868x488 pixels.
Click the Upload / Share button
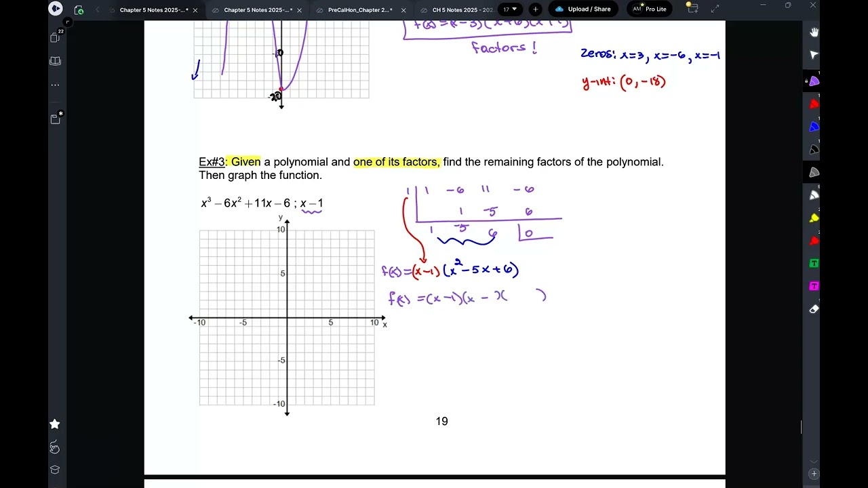(583, 9)
